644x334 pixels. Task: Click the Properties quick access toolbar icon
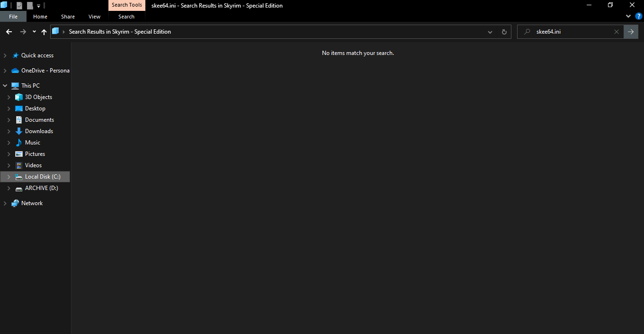tap(19, 6)
